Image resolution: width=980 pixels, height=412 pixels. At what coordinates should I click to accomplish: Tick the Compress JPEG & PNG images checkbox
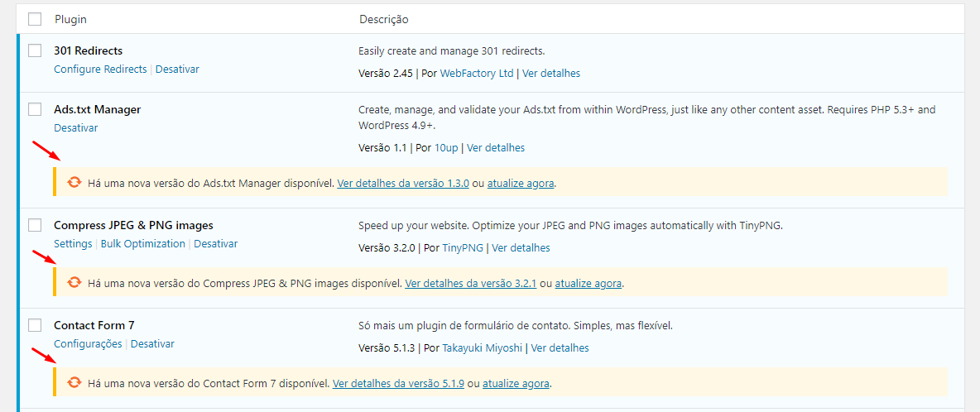(x=35, y=225)
